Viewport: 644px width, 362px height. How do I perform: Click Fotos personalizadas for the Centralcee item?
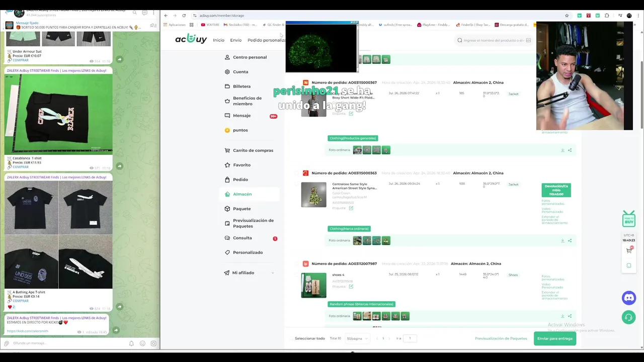(x=553, y=202)
